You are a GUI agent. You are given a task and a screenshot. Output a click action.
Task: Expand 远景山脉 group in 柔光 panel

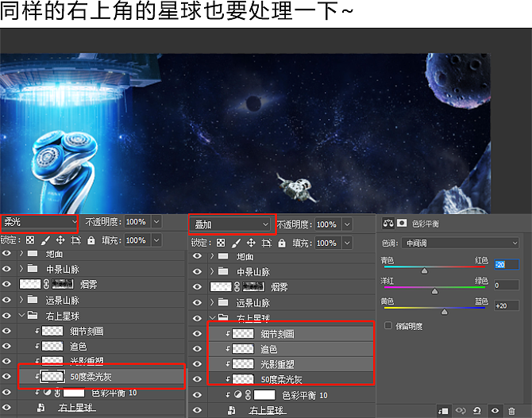21,299
